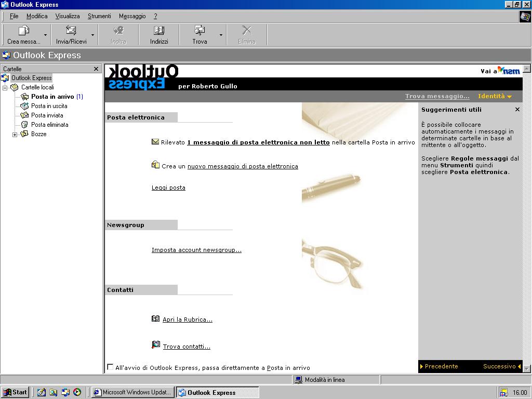Viewport: 532px width, 399px height.
Task: Click Windows Media Player quick launch icon
Action: point(77,392)
